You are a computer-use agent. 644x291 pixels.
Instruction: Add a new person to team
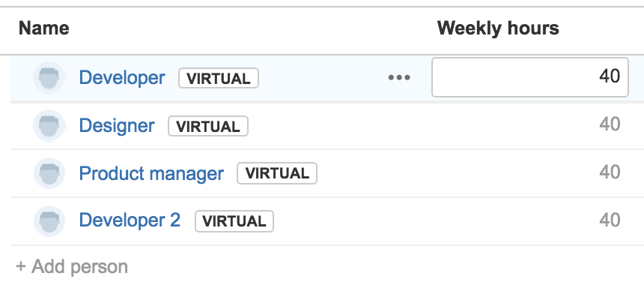(71, 267)
